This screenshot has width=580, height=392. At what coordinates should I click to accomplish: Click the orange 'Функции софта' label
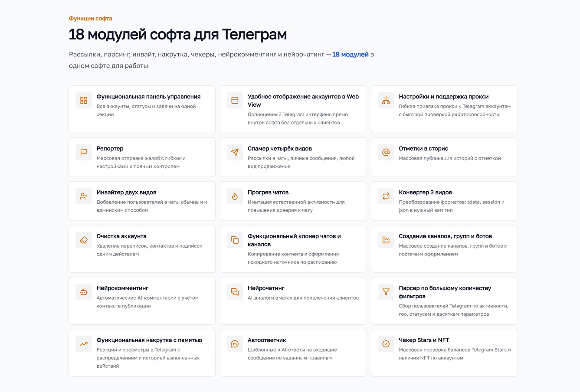(x=90, y=19)
